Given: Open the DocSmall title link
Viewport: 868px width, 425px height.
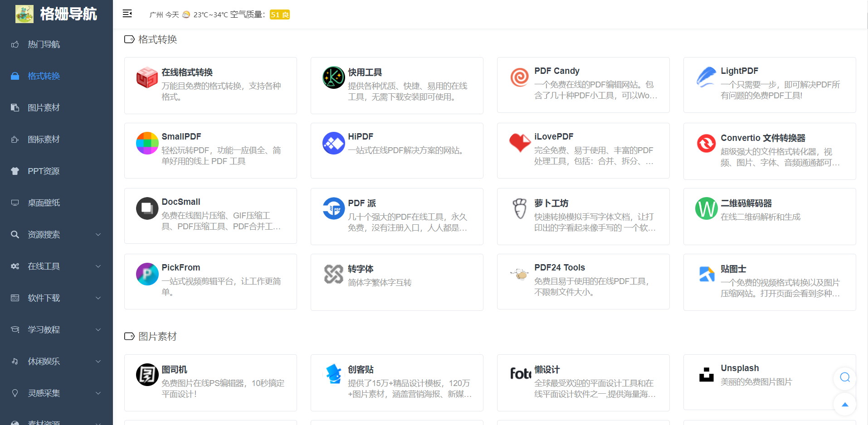Looking at the screenshot, I should 180,202.
